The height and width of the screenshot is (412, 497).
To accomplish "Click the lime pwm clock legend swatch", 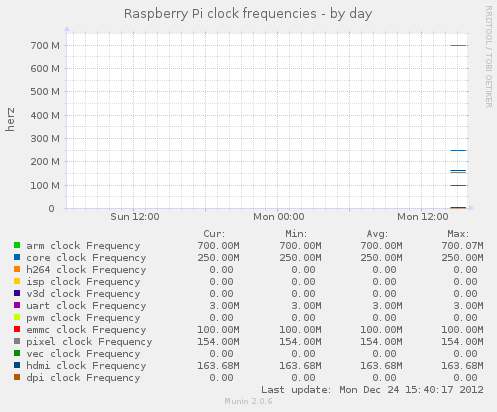I will (17, 317).
